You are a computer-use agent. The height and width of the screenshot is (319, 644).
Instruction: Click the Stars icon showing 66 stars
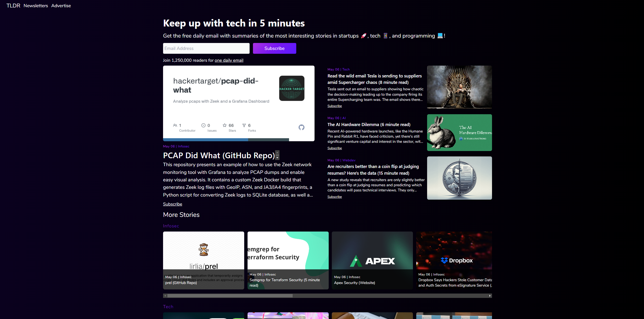pos(225,125)
